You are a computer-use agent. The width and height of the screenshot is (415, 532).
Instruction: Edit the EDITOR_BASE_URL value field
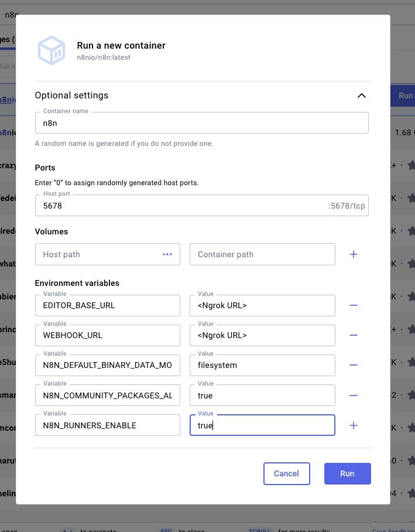(x=262, y=305)
